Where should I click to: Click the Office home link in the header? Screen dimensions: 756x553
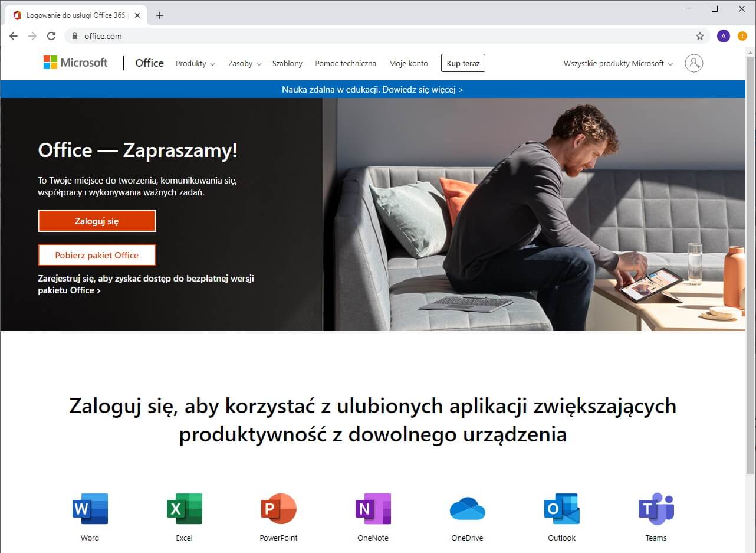tap(149, 63)
